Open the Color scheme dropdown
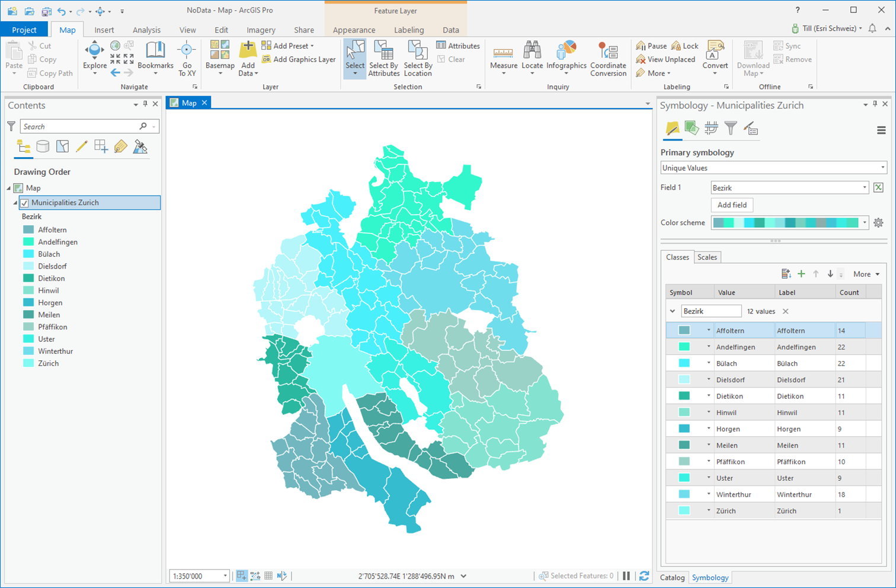Viewport: 896px width, 588px height. point(790,223)
